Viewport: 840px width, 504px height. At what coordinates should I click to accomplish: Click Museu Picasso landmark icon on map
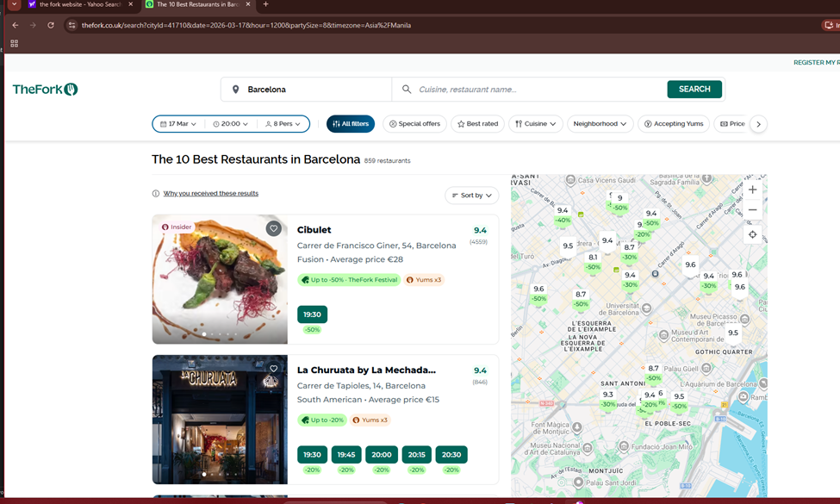coord(744,320)
